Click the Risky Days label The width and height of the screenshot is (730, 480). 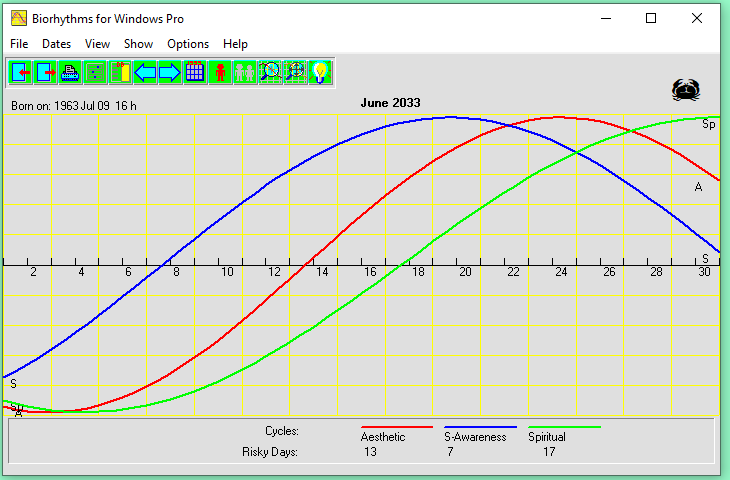[x=270, y=452]
